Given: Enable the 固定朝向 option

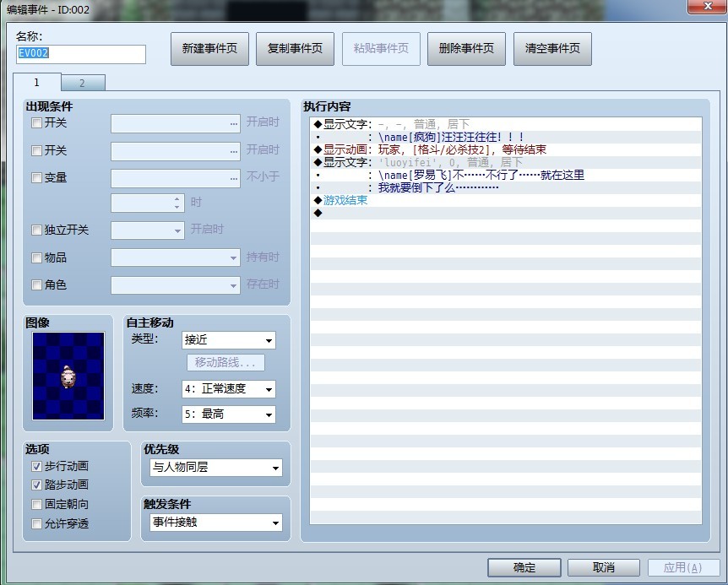Looking at the screenshot, I should [x=36, y=504].
